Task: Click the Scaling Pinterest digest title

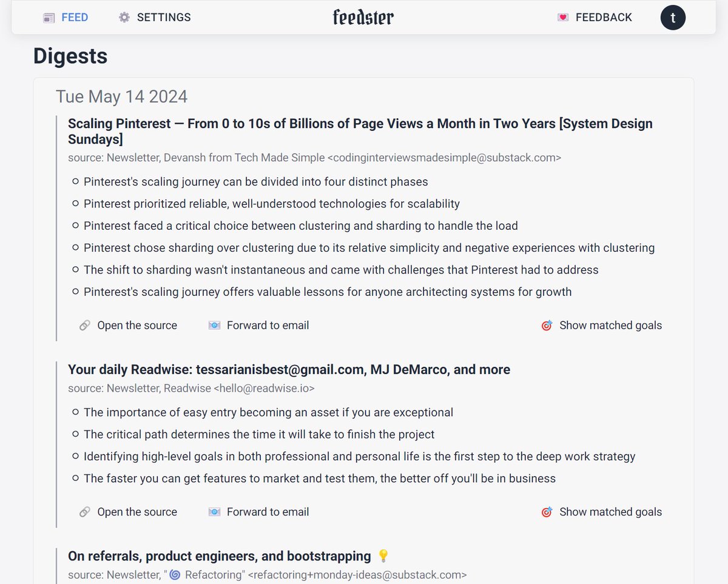Action: point(360,132)
